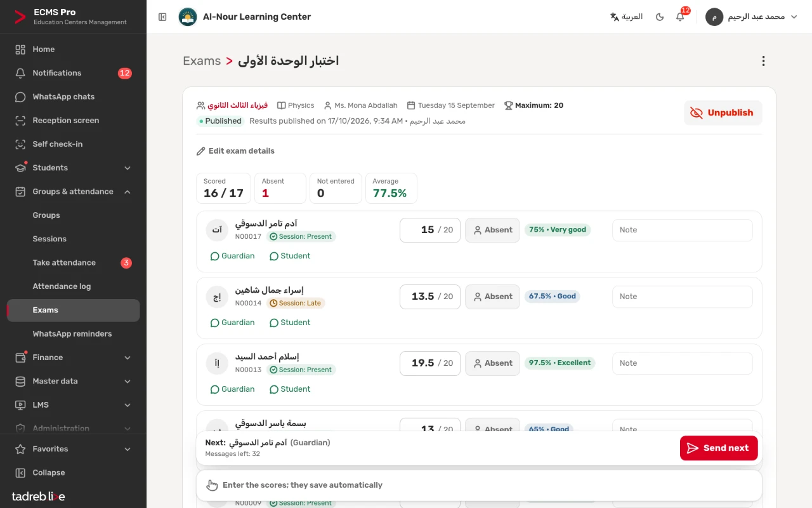Message Student إسراء جمال شاهين

[x=290, y=323]
